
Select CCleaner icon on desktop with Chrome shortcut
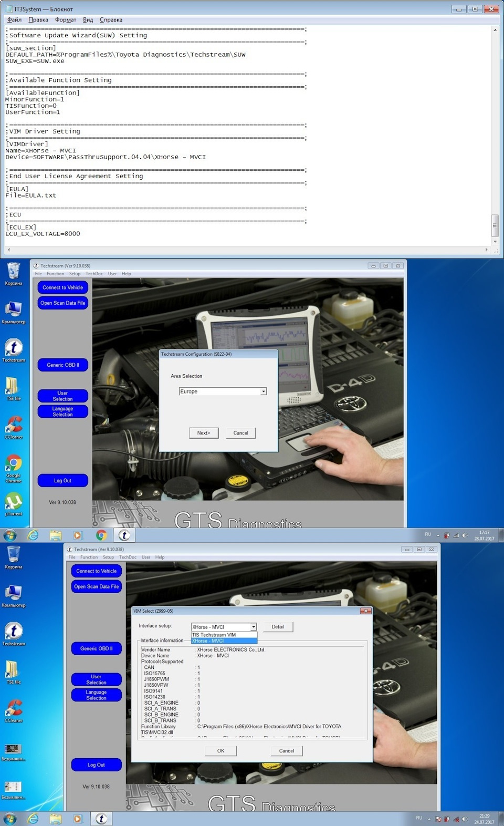click(14, 427)
